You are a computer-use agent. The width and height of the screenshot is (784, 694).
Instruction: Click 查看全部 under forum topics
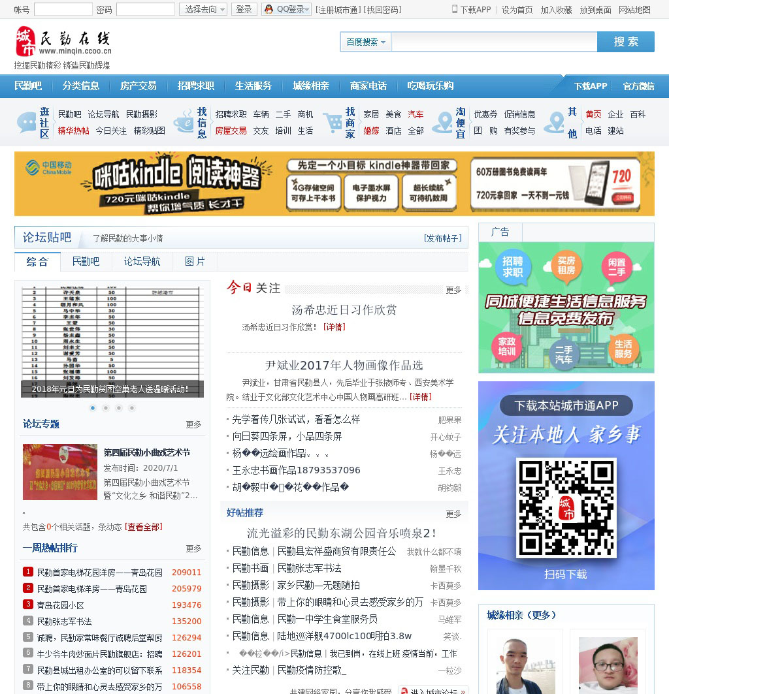144,527
